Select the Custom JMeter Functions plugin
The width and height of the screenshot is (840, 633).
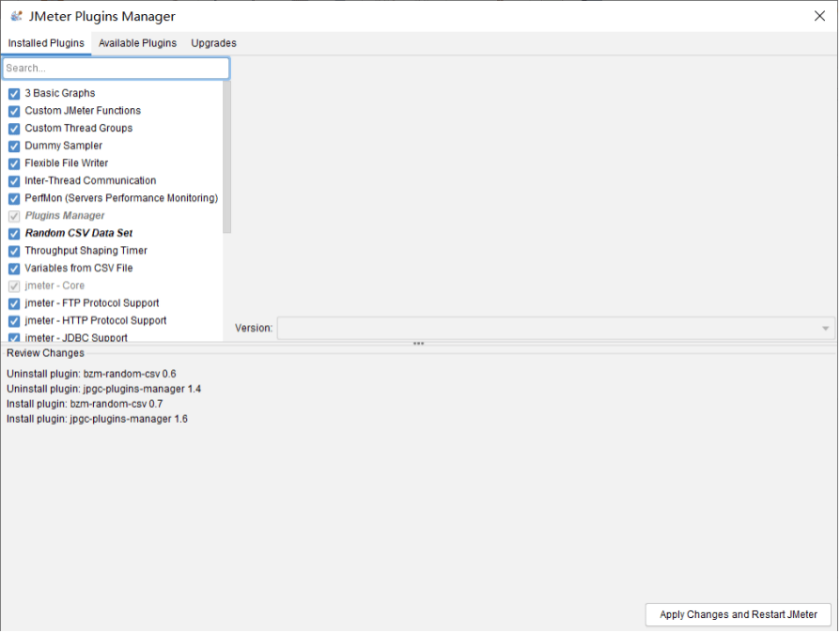tap(83, 111)
